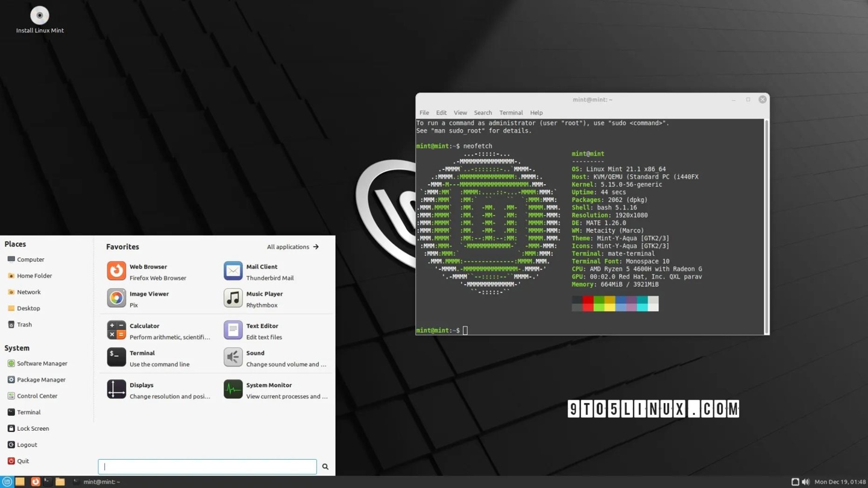Screen dimensions: 868x488
Task: Launch Terminal from the Favorites list
Action: point(159,358)
